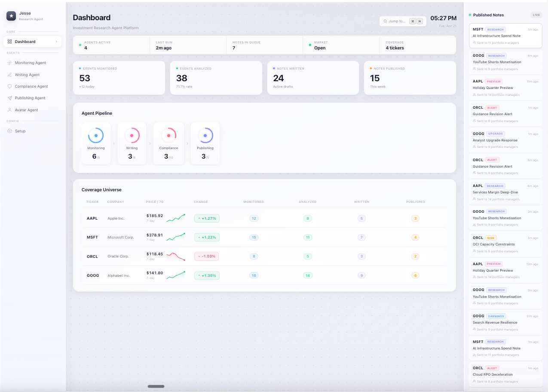Click the green Market Open status dot
This screenshot has height=392, width=548.
(x=310, y=45)
